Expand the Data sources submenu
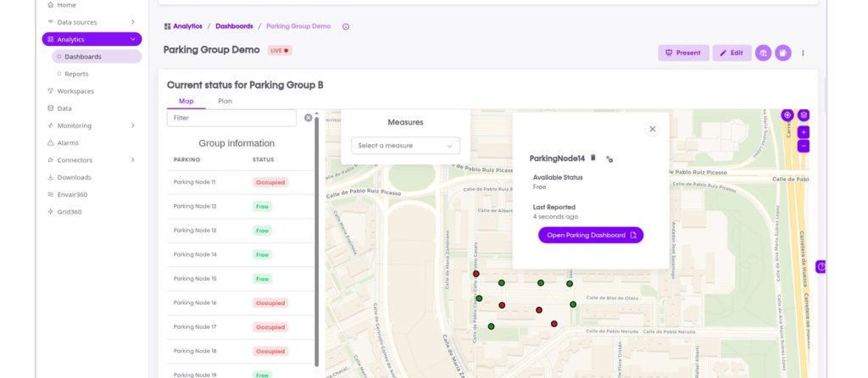This screenshot has height=378, width=868. point(132,22)
